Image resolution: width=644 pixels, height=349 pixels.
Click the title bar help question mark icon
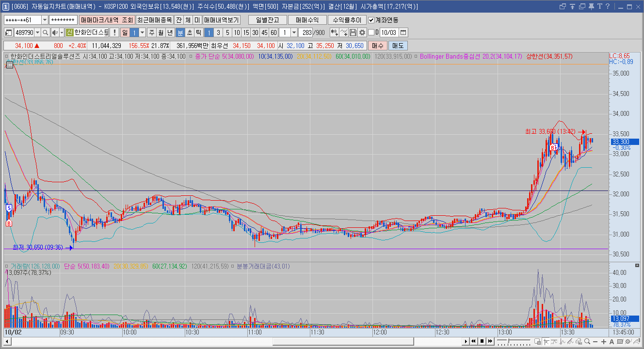(607, 6)
